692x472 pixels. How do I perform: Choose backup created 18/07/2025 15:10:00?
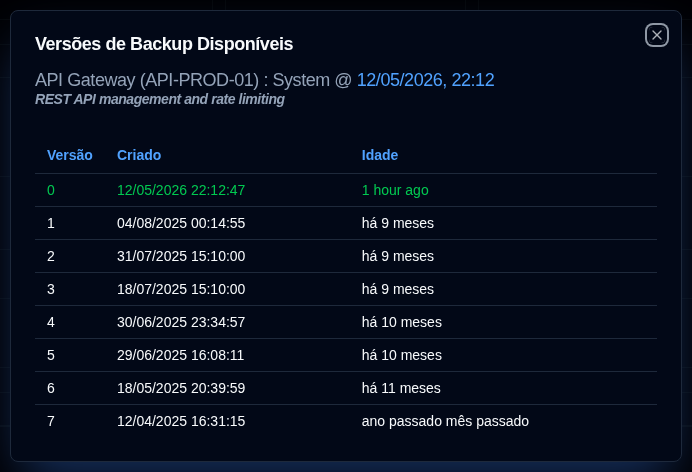(x=181, y=289)
